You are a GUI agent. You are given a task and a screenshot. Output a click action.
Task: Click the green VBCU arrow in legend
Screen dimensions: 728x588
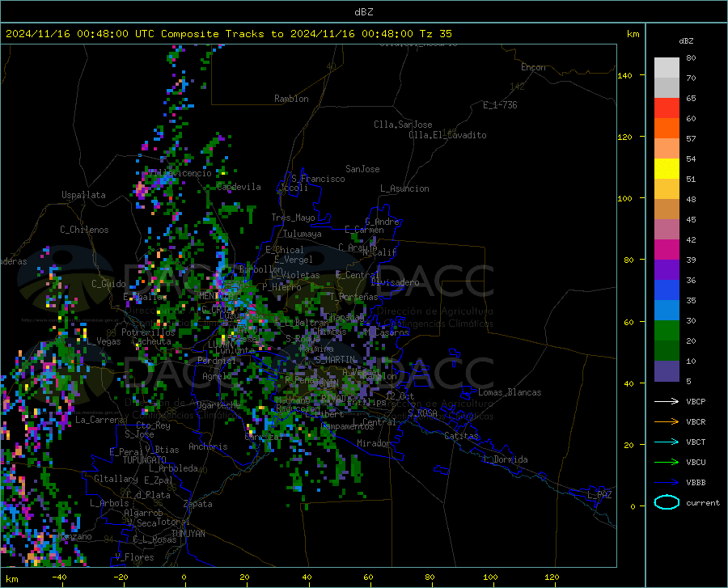[667, 462]
